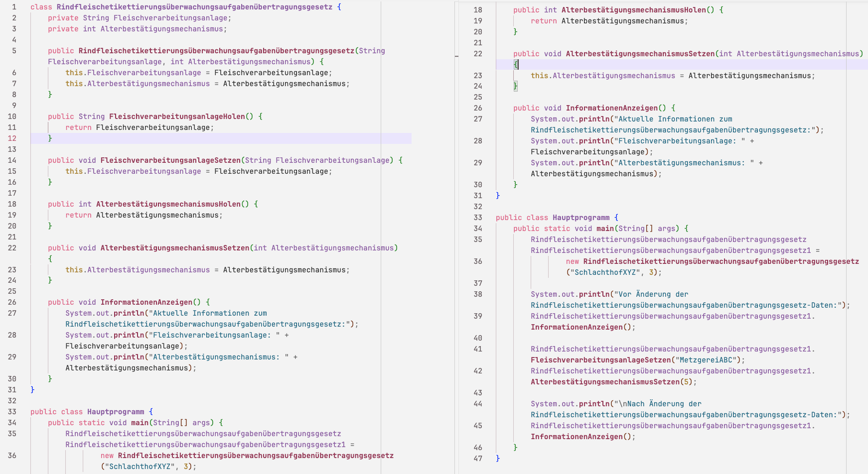The width and height of the screenshot is (868, 474).
Task: Click the closing class brace on left line 31
Action: [x=32, y=390]
